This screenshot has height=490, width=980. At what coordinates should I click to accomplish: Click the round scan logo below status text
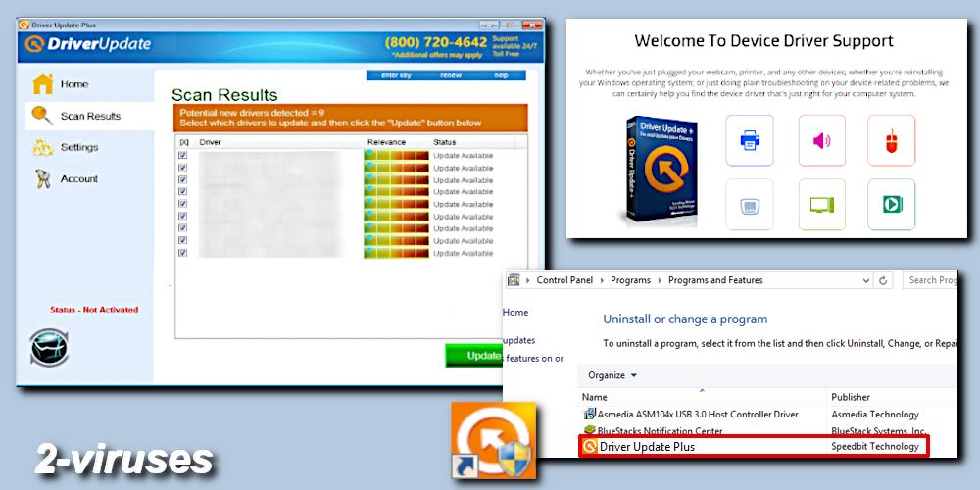[x=49, y=348]
